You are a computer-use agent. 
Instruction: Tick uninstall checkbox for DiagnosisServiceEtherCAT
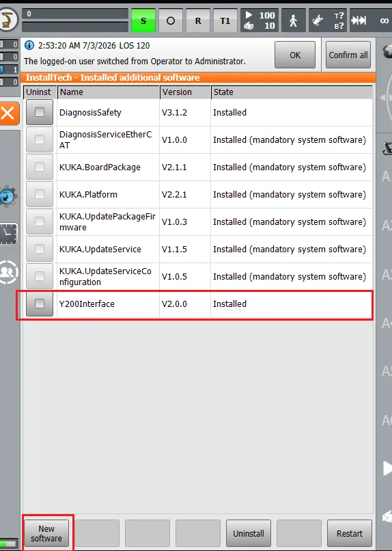[x=40, y=139]
